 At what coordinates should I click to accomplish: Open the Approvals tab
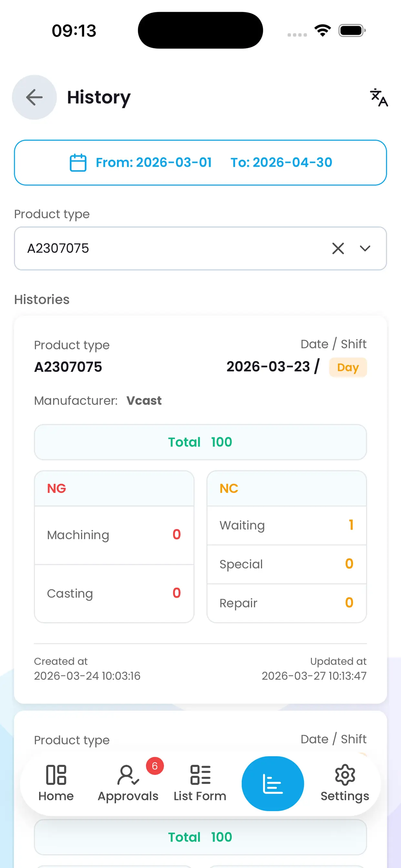click(x=128, y=783)
